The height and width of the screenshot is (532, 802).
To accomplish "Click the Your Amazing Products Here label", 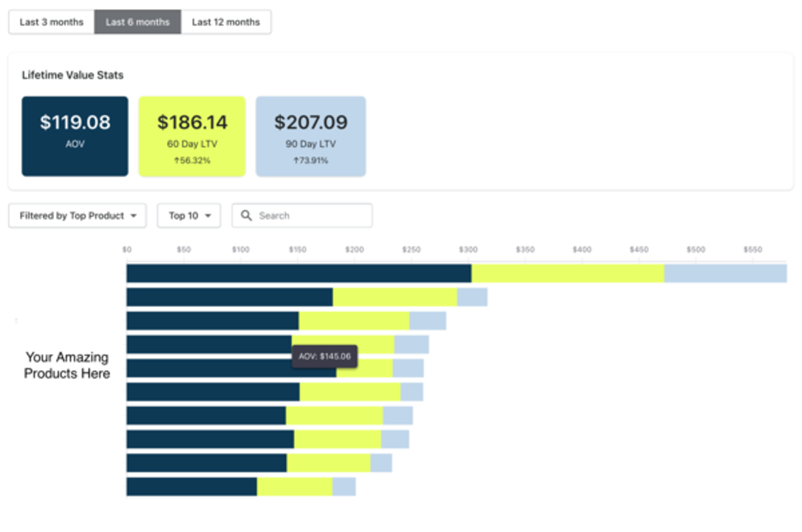I will click(x=67, y=365).
